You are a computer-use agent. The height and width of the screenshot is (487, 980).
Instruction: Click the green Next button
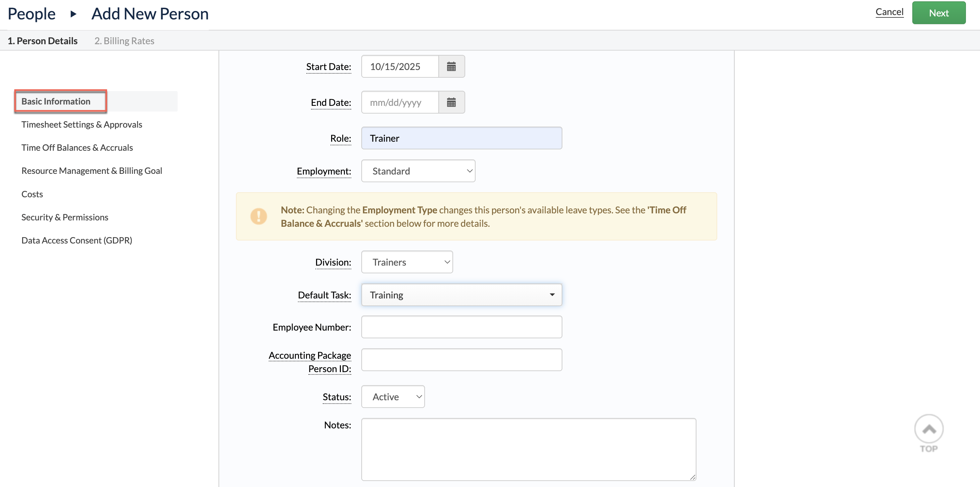(x=938, y=13)
